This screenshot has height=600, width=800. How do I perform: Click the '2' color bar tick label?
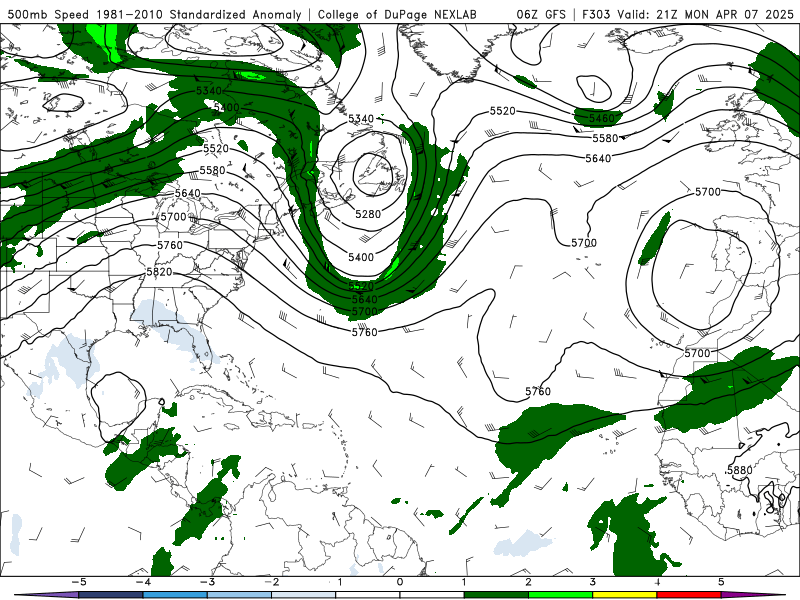529,582
